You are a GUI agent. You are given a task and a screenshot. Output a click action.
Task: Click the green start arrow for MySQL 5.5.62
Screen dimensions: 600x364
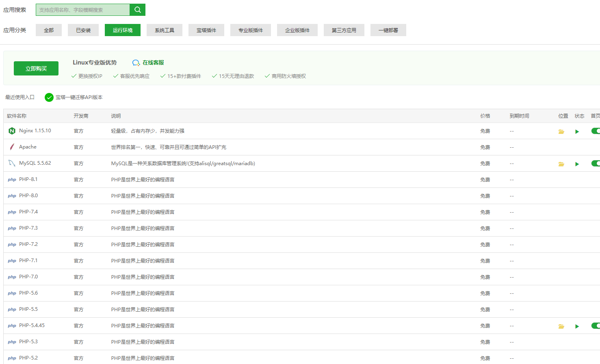[x=577, y=164]
